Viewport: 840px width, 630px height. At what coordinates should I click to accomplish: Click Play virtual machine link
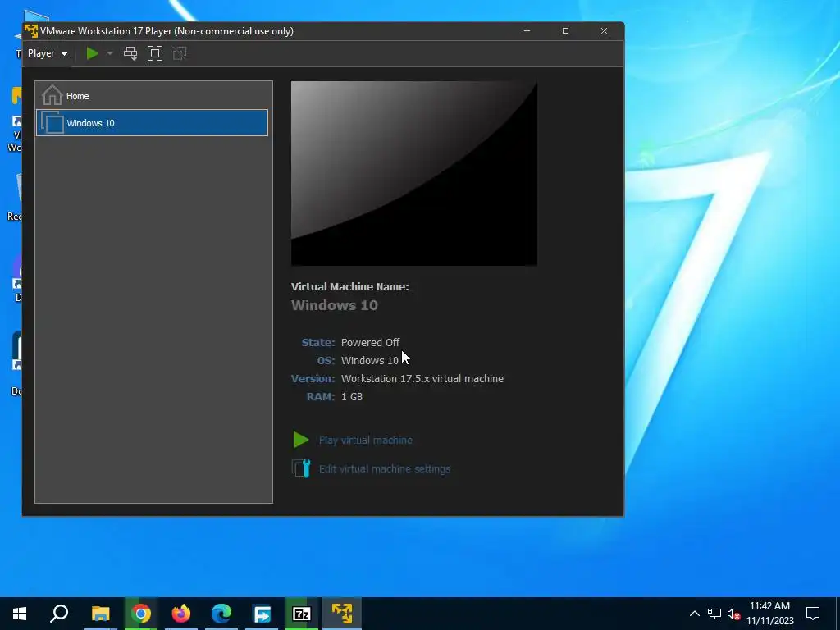tap(365, 440)
